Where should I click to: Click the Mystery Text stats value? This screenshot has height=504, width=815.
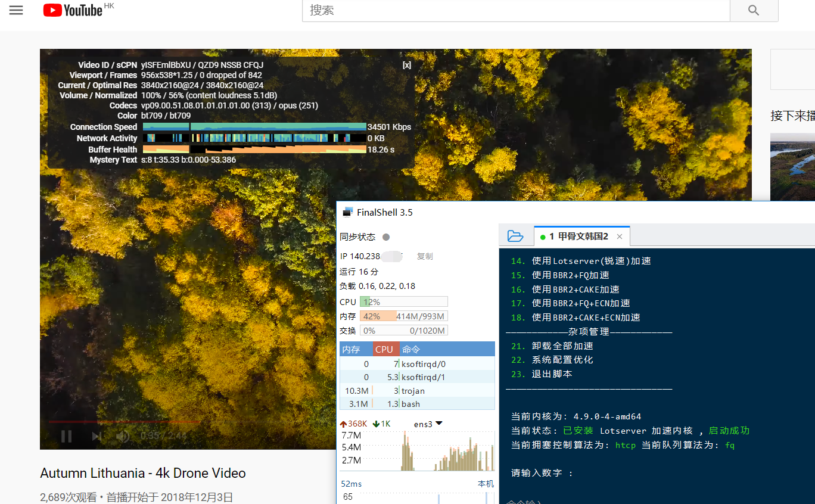(x=188, y=160)
